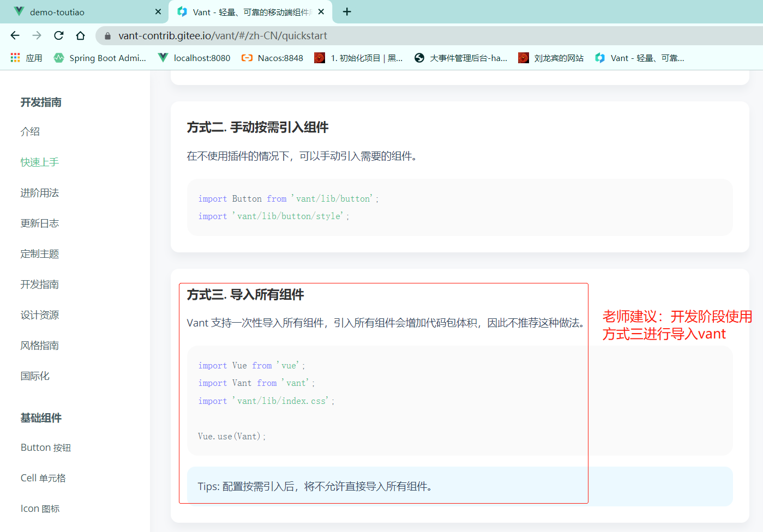Open the Vant bookmark in bookmarks bar

point(640,58)
